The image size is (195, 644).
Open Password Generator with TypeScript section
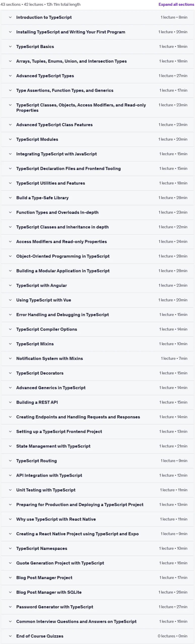[97, 607]
